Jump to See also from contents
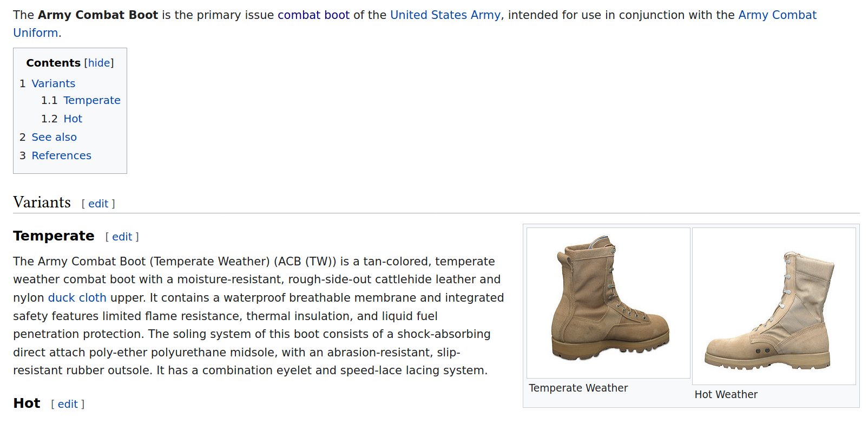Screen dimensions: 868x423 54,137
